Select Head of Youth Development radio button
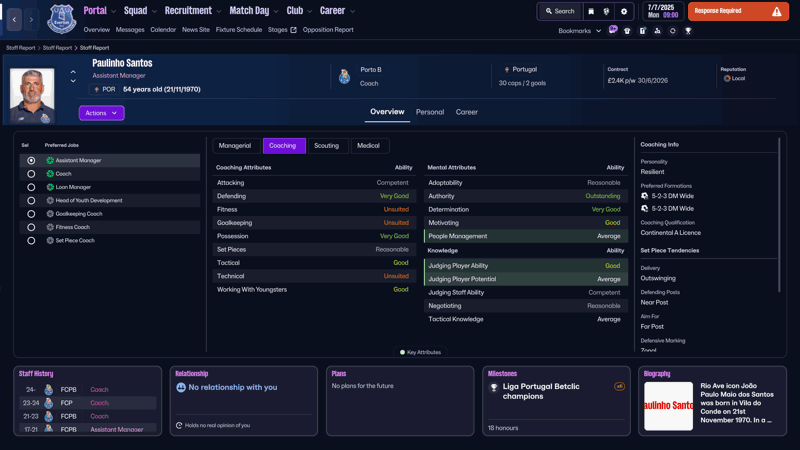The width and height of the screenshot is (800, 450). (x=31, y=201)
